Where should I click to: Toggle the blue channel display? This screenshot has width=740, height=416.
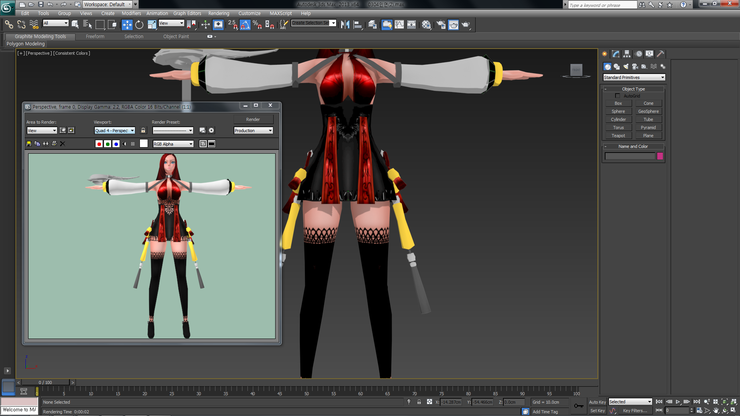pos(116,144)
